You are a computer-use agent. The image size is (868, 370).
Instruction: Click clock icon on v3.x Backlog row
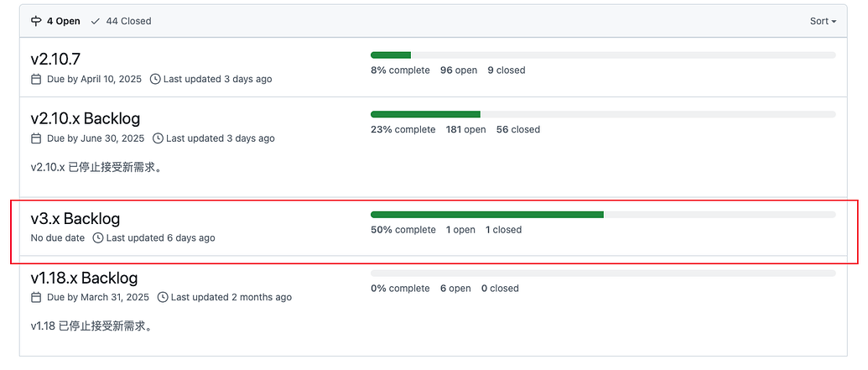tap(98, 238)
